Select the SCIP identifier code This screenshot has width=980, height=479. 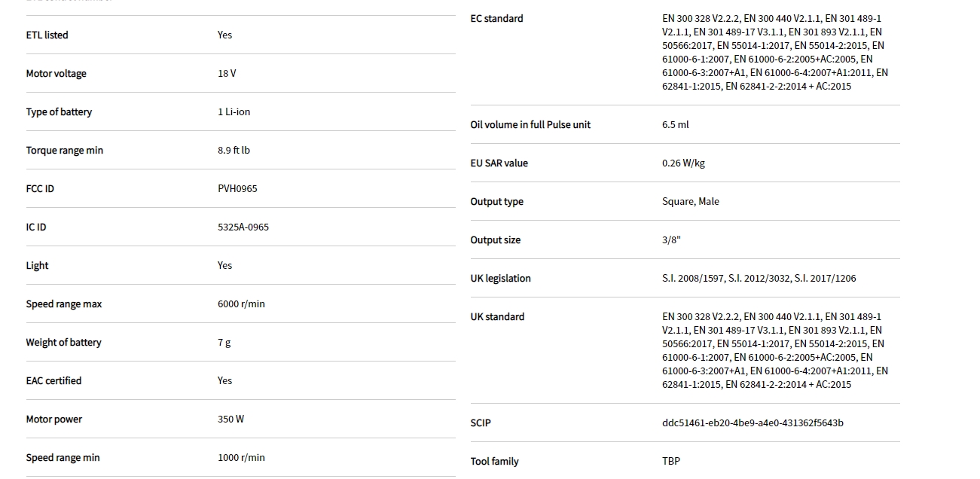[753, 423]
